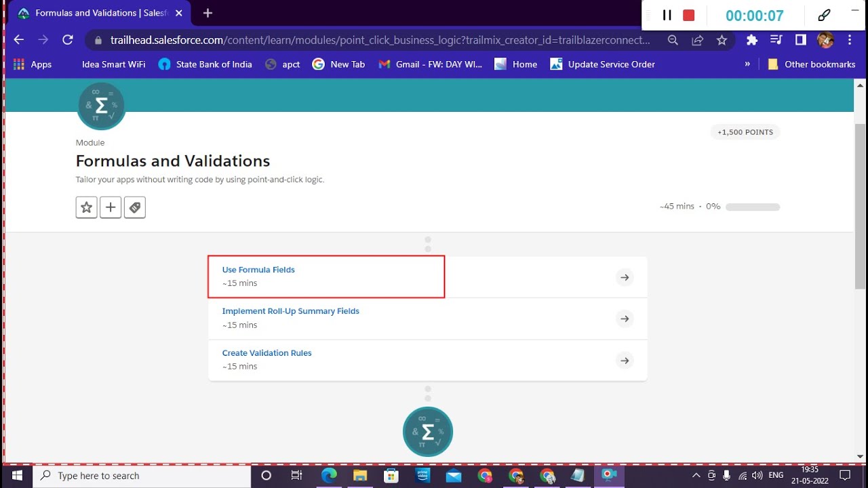The width and height of the screenshot is (868, 488).
Task: Stop the recording with red square button
Action: tap(688, 15)
